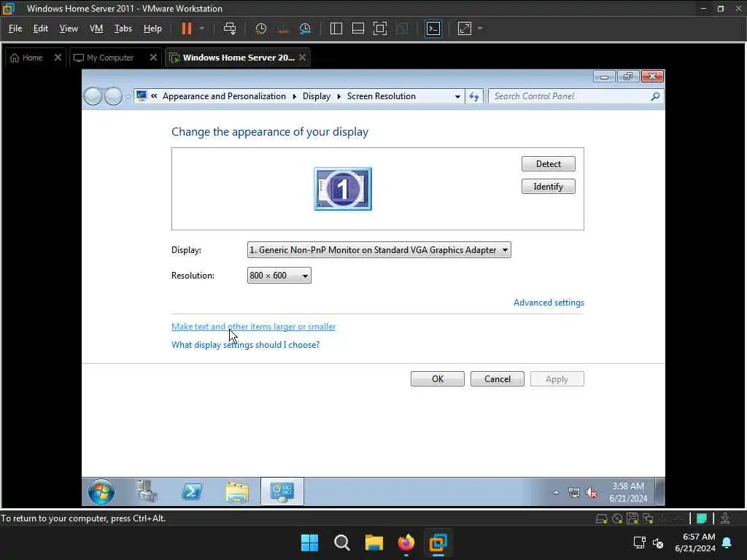The height and width of the screenshot is (560, 747).
Task: Open the Help menu
Action: coord(152,28)
